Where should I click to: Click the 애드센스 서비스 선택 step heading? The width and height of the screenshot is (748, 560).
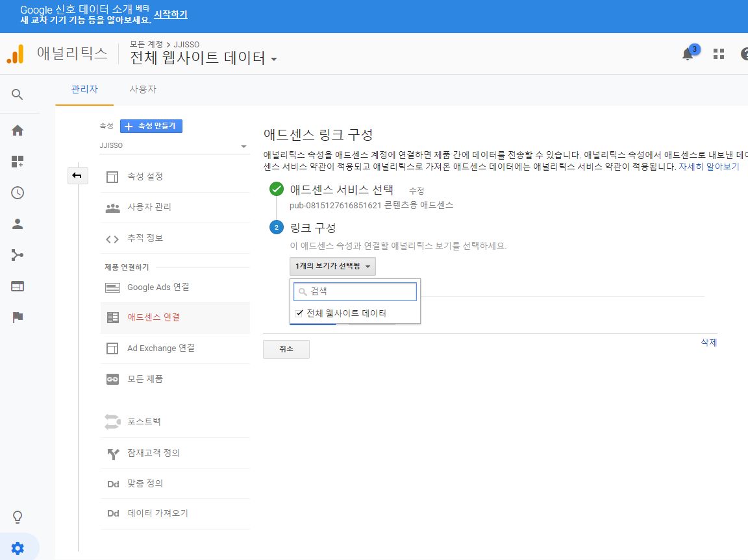[342, 189]
